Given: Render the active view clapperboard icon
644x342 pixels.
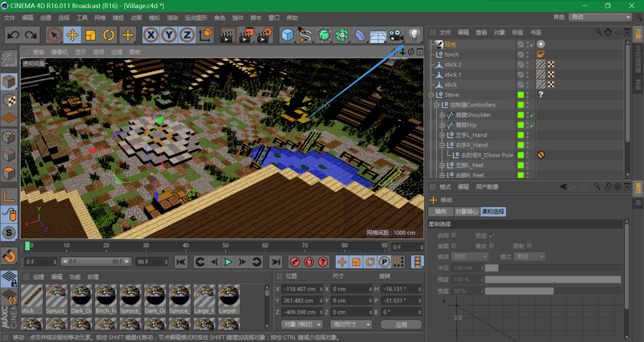Looking at the screenshot, I should 227,35.
